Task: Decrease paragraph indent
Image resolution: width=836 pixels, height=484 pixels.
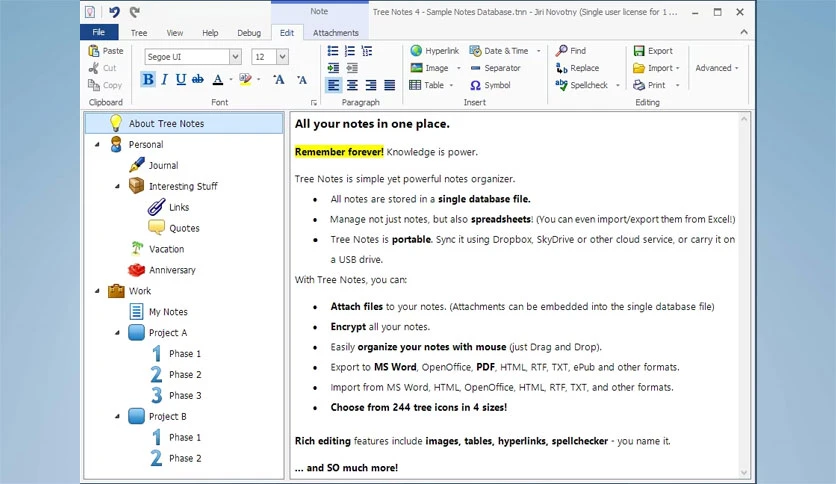Action: pos(352,68)
